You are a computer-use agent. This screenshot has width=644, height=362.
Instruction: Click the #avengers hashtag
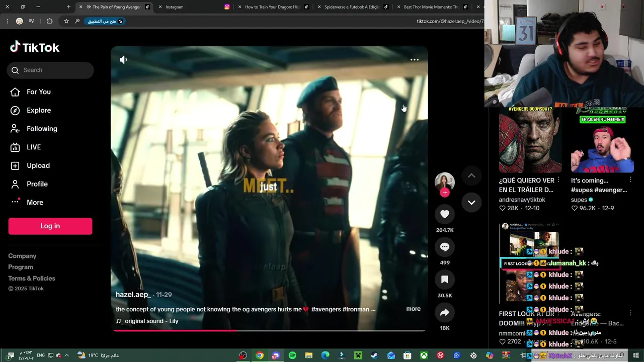326,309
